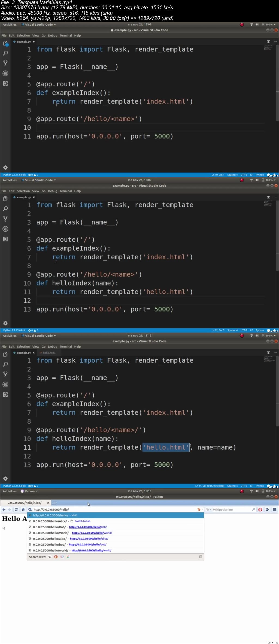The height and width of the screenshot is (644, 279).
Task: Show more Falkon toolbar tools chevron
Action: [x=267, y=509]
